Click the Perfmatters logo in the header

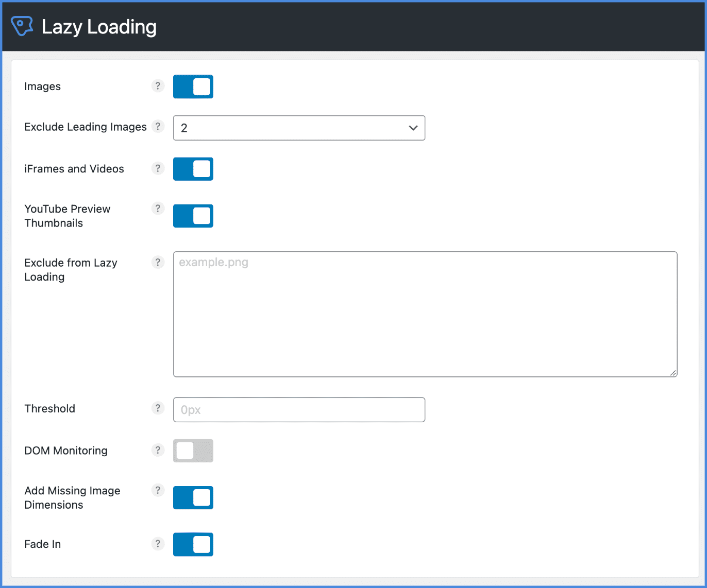point(22,26)
